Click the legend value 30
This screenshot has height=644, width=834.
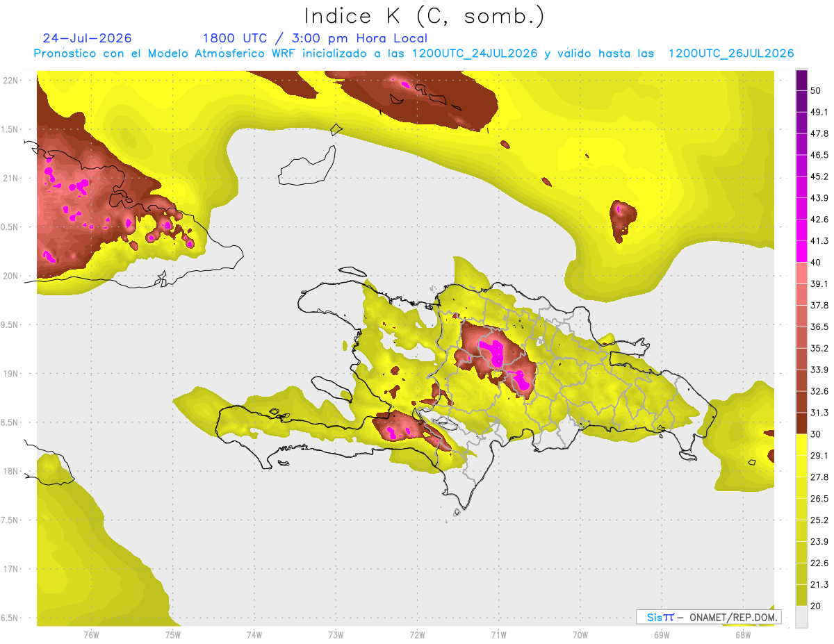[x=816, y=434]
